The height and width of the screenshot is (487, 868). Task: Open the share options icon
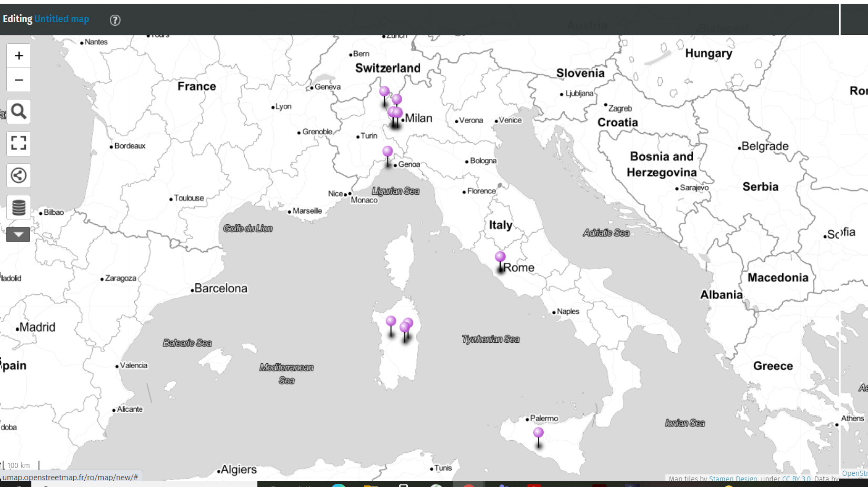pos(18,175)
